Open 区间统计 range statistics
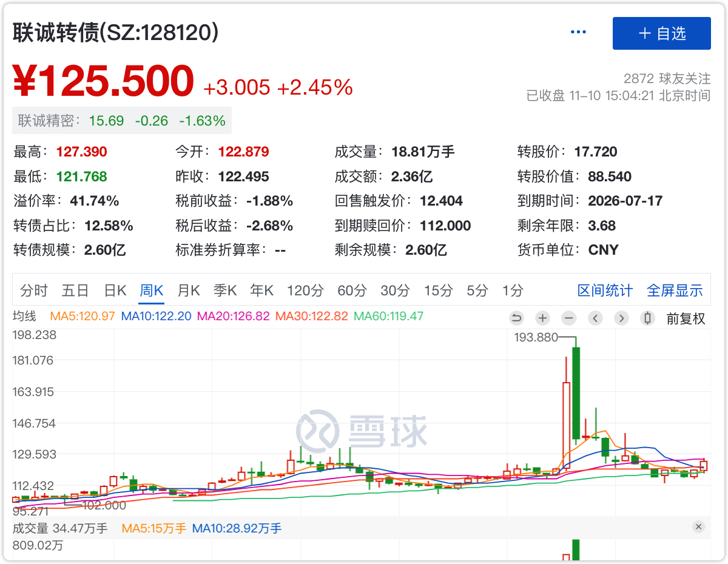The width and height of the screenshot is (728, 564). (605, 290)
